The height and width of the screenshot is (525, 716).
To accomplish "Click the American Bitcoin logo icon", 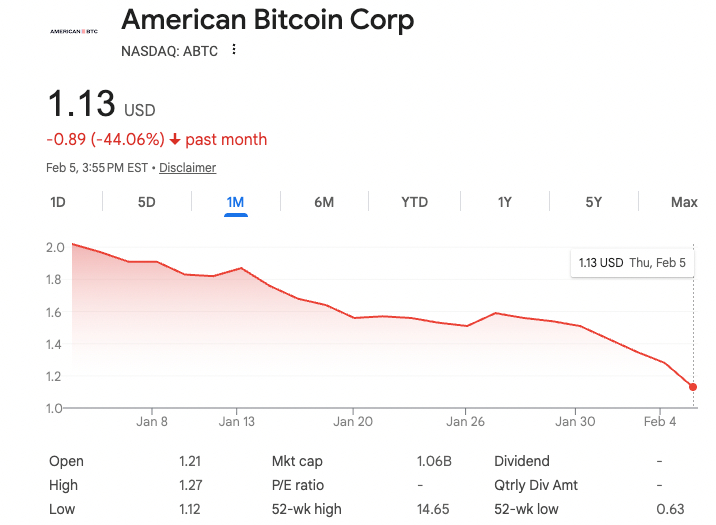I will pos(74,31).
